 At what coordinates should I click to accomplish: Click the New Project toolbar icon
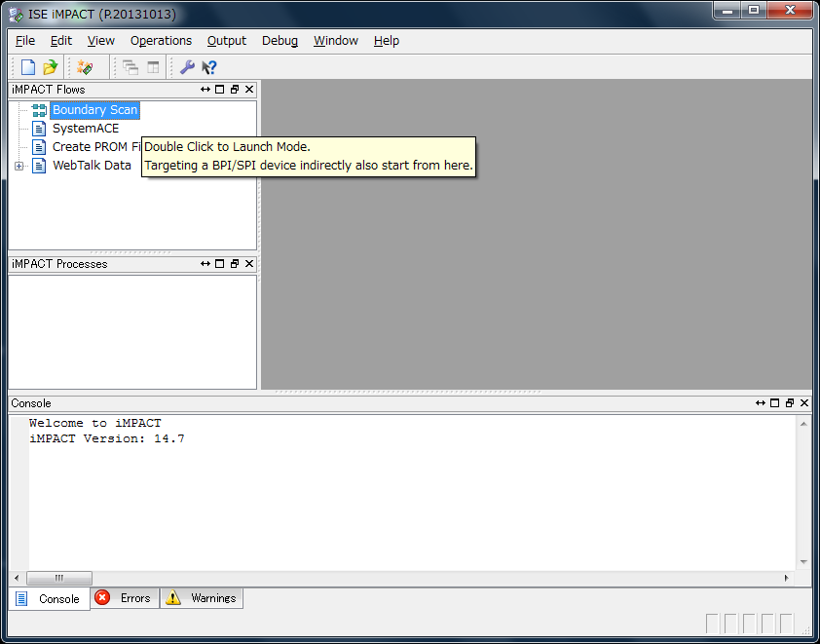(x=27, y=67)
